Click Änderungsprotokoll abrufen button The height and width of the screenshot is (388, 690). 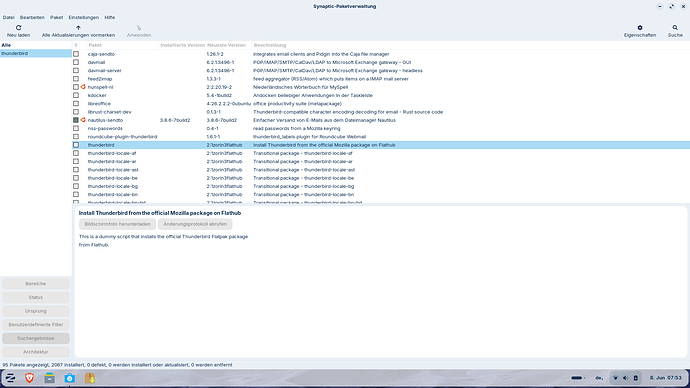(195, 224)
